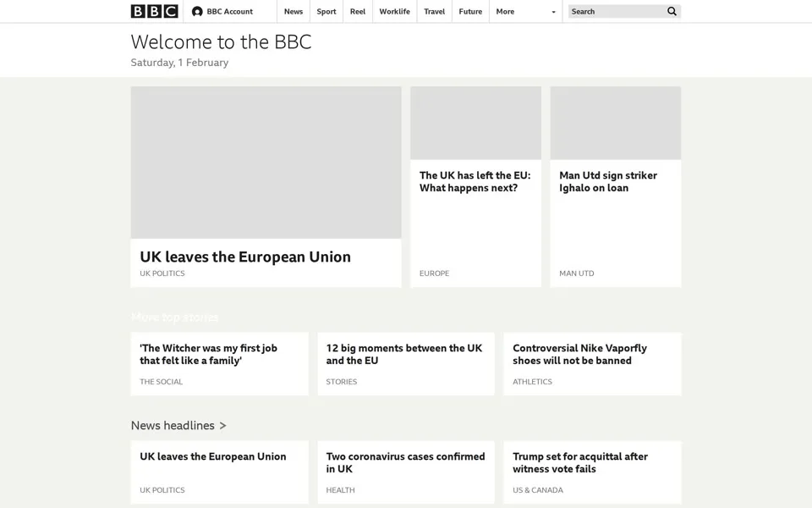Screen dimensions: 812x508
Task: Click the chevron beside News headlines
Action: tap(222, 426)
